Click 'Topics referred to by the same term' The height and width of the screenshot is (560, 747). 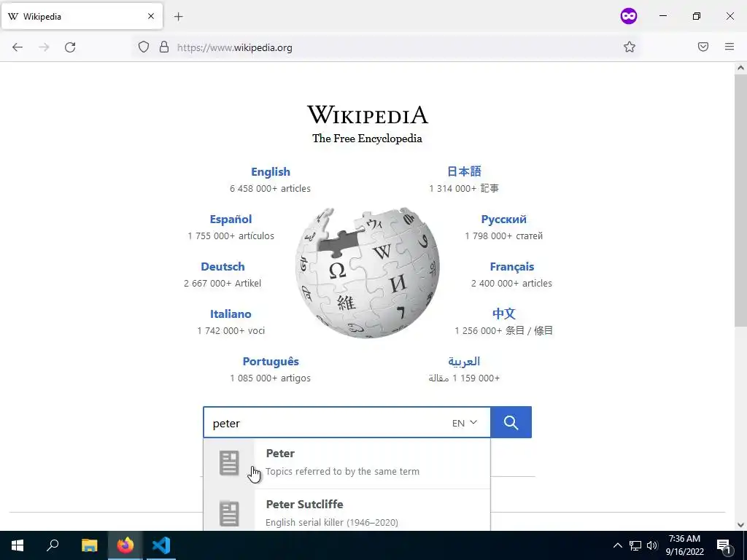(343, 472)
